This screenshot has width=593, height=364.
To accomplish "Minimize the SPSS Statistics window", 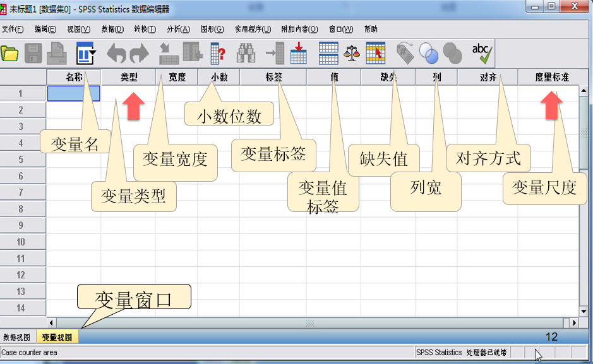I will click(535, 6).
